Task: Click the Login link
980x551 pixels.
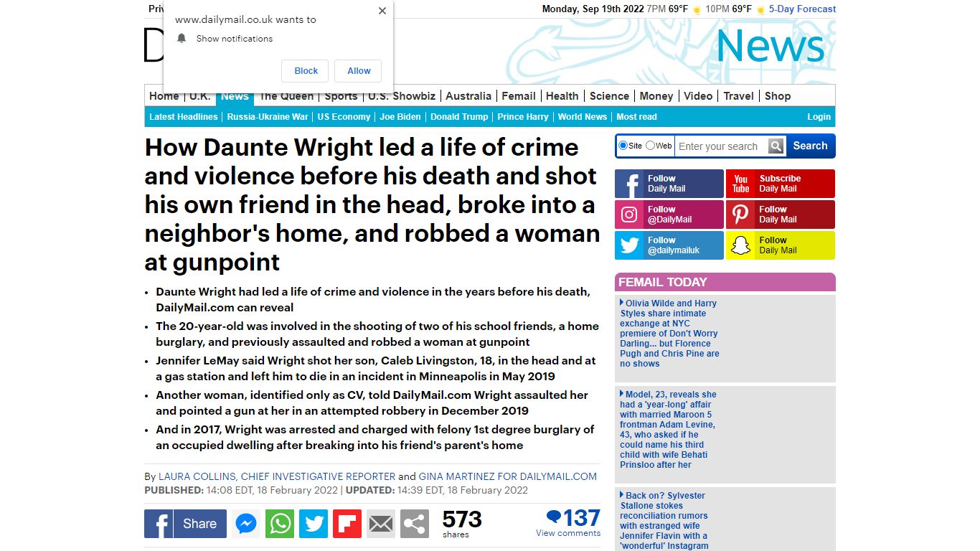Action: click(x=819, y=117)
